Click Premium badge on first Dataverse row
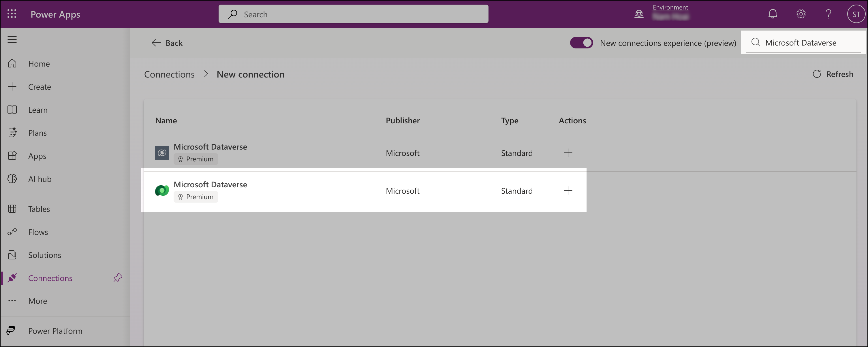Viewport: 868px width, 347px height. click(196, 159)
